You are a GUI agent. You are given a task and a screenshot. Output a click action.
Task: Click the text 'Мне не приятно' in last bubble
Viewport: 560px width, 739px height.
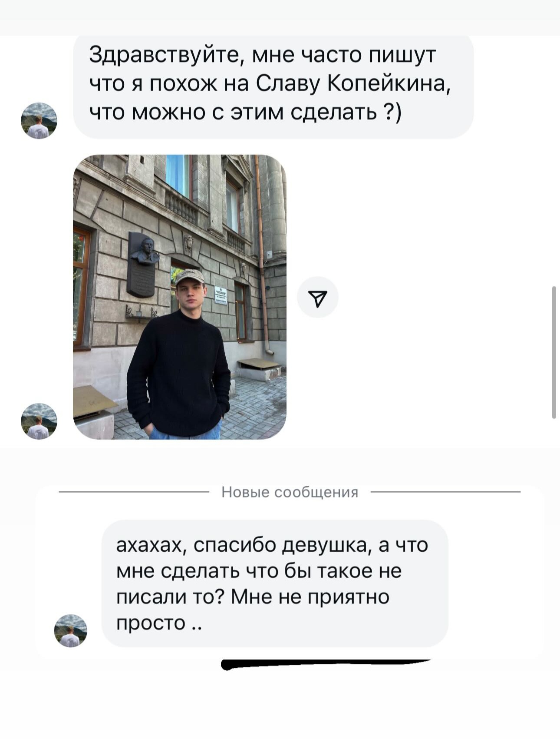[310, 597]
